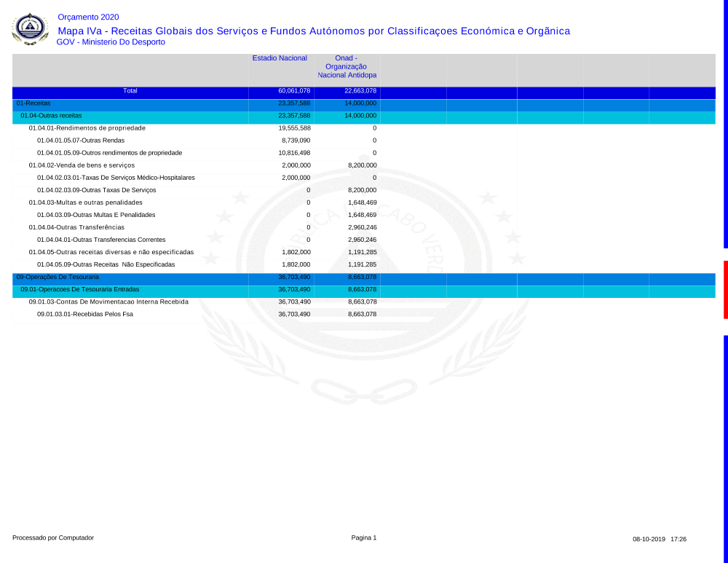
Task: Click the Pagina 1 footer text
Action: pyautogui.click(x=363, y=538)
